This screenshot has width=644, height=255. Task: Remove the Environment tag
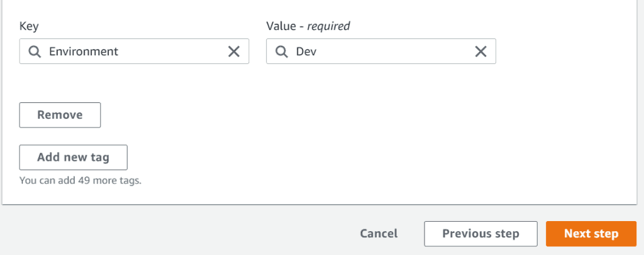[x=60, y=115]
